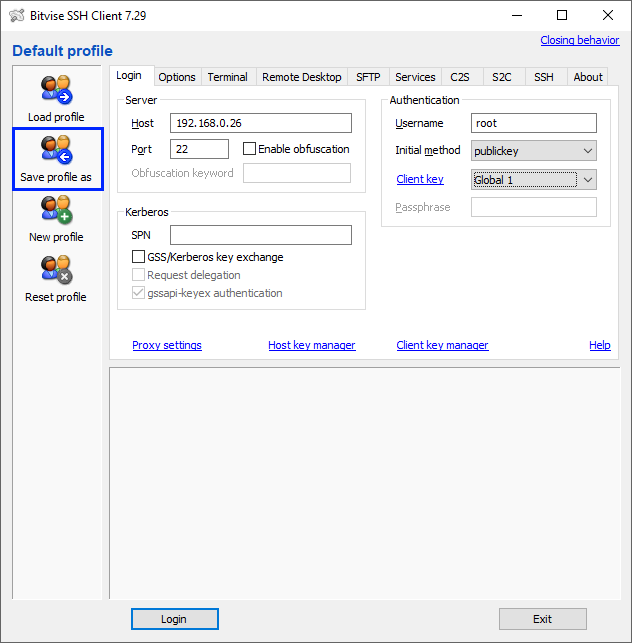Viewport: 632px width, 643px height.
Task: Open the Client key manager link
Action: pos(442,345)
